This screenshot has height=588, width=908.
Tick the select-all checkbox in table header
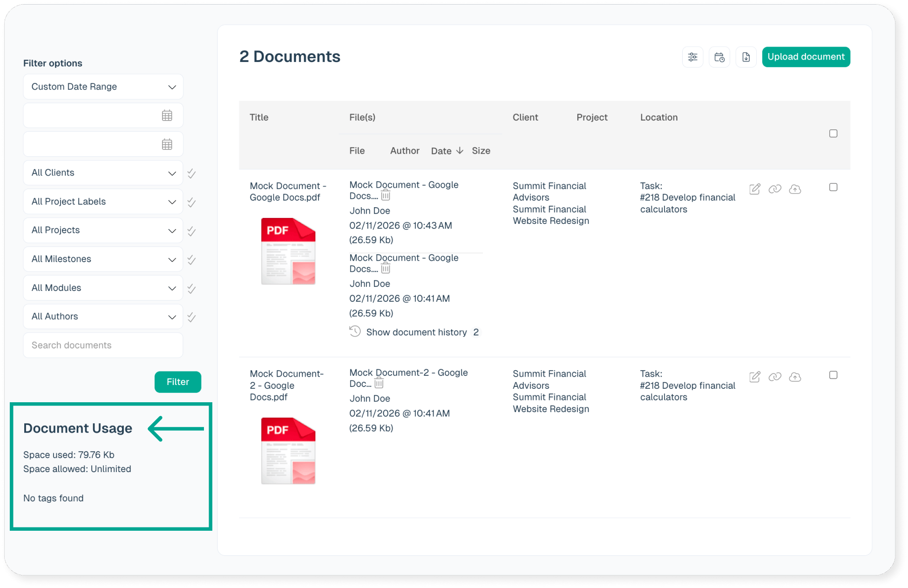[833, 134]
